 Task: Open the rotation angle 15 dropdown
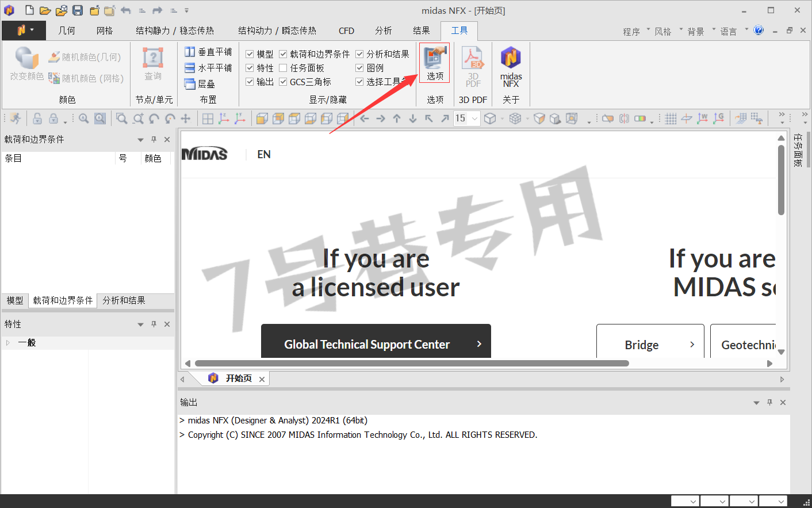(x=474, y=119)
